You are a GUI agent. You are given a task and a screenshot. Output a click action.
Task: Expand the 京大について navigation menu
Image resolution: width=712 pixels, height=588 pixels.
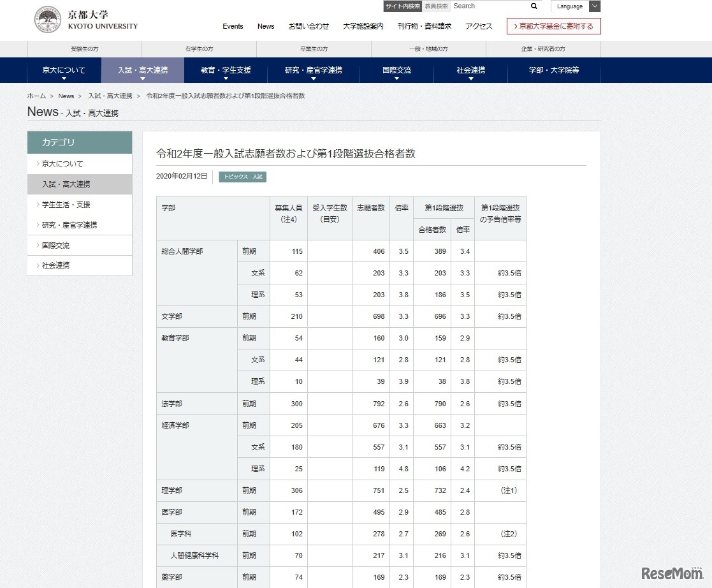point(62,70)
